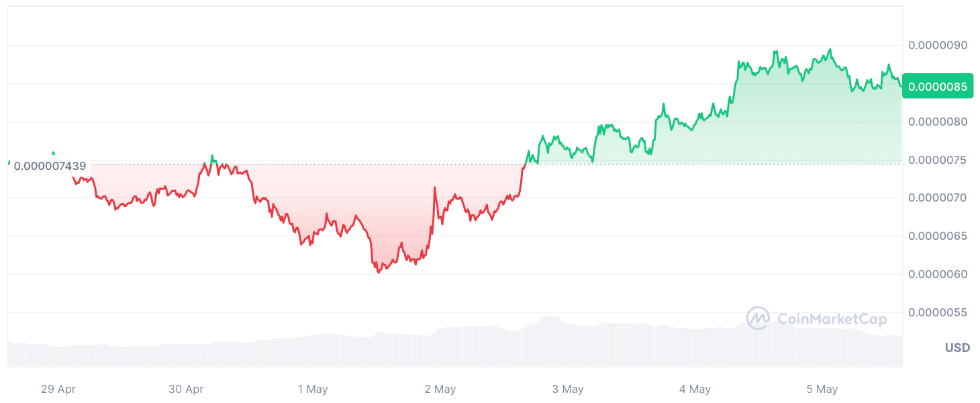Screen dimensions: 980x403
Task: Select the green 0.0000085 current price tag
Action: pyautogui.click(x=938, y=86)
